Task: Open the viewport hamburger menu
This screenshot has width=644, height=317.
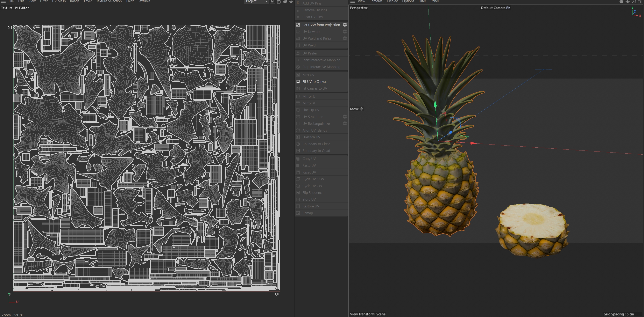Action: tap(353, 1)
